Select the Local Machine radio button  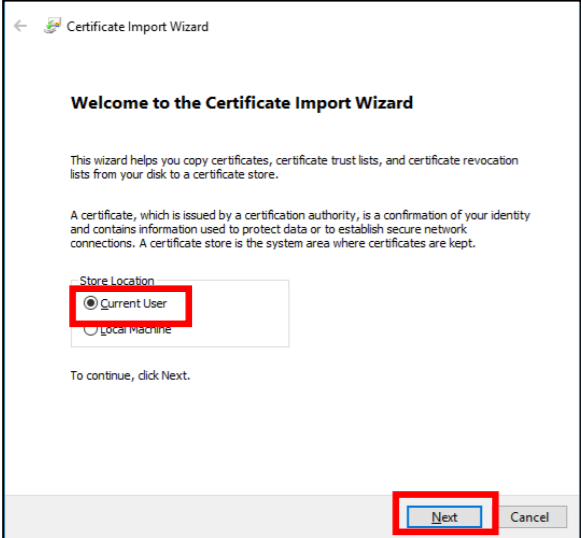click(90, 329)
